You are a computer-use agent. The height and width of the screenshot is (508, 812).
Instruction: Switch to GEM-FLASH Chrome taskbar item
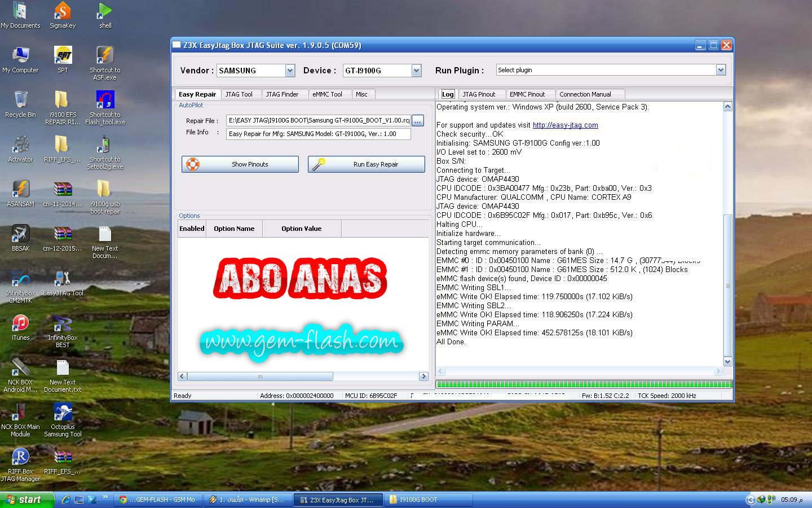(x=158, y=500)
